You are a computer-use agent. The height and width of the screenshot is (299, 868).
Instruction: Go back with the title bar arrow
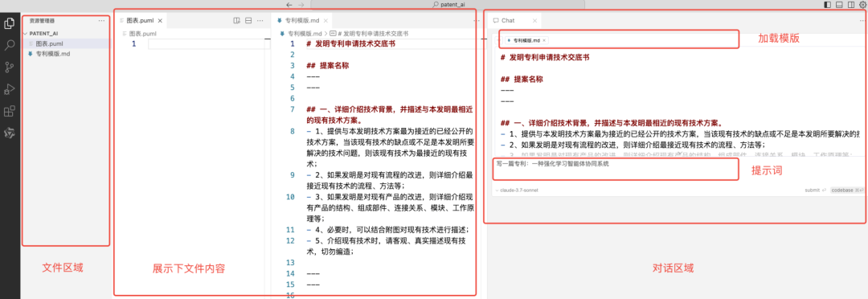pyautogui.click(x=289, y=5)
